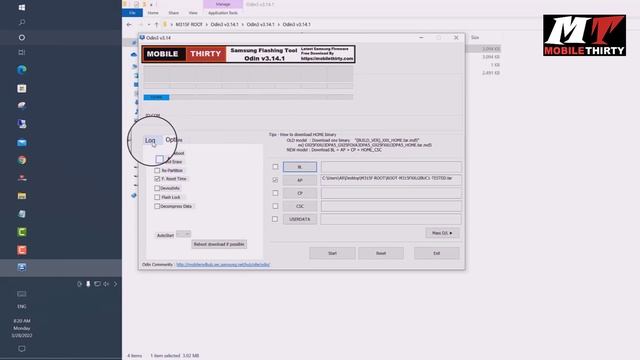Click the ENG language indicator
Image resolution: width=640 pixels, height=360 pixels.
tap(22, 307)
